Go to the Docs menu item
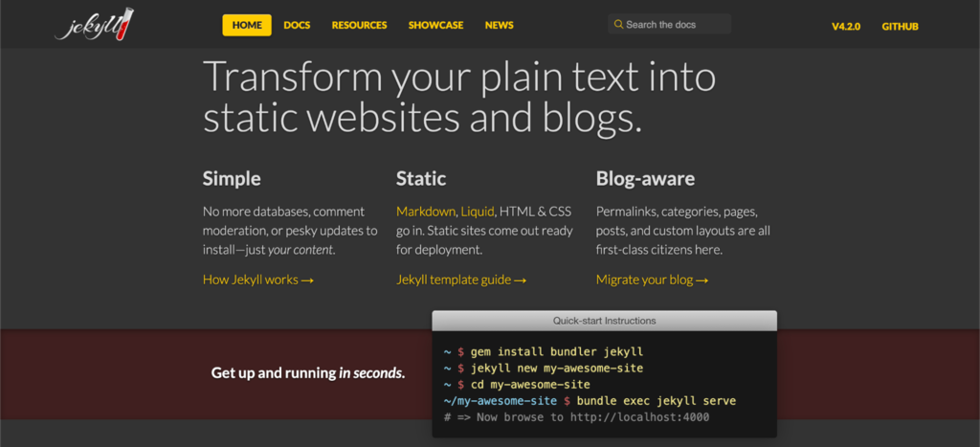Image resolution: width=980 pixels, height=447 pixels. click(297, 25)
